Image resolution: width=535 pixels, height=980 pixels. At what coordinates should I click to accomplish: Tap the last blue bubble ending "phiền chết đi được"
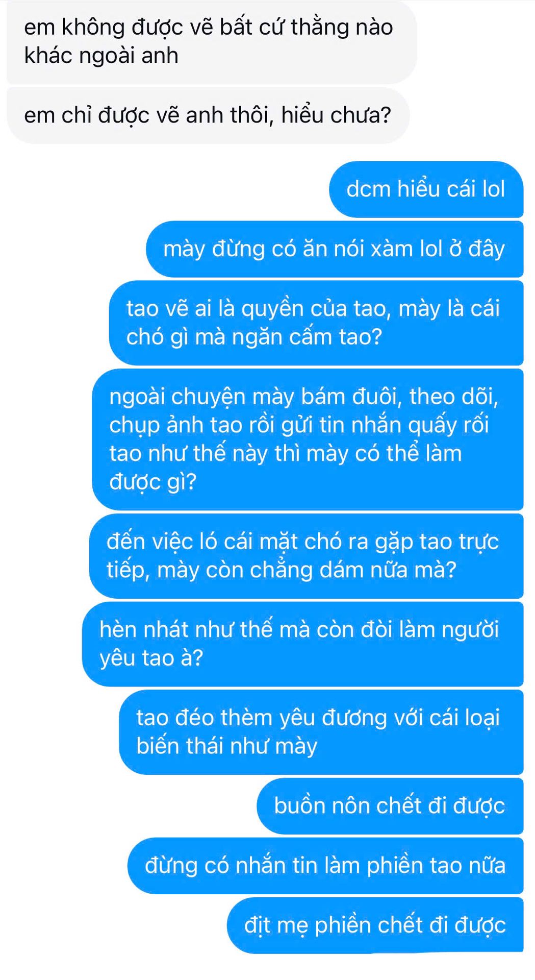375,925
